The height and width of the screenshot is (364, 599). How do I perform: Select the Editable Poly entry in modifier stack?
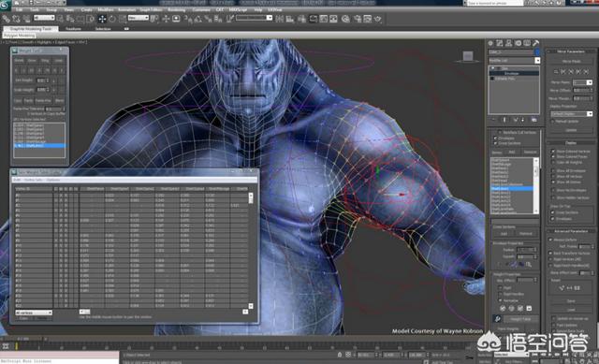coord(505,79)
